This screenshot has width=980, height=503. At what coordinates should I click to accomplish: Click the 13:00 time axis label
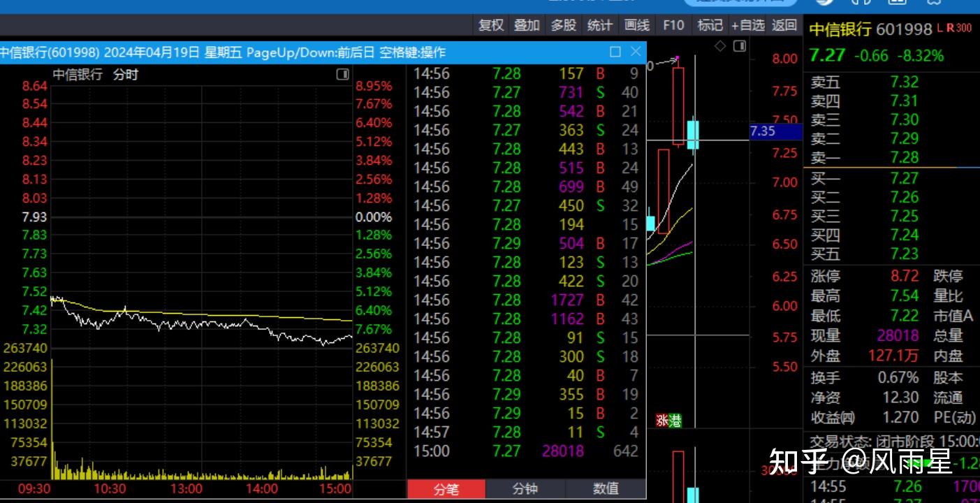click(x=186, y=489)
